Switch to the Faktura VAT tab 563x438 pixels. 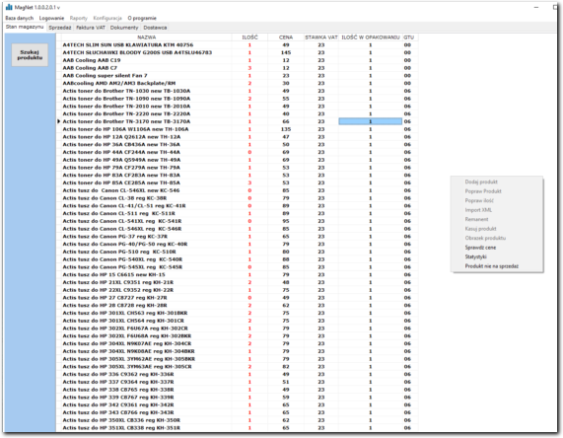coord(90,27)
